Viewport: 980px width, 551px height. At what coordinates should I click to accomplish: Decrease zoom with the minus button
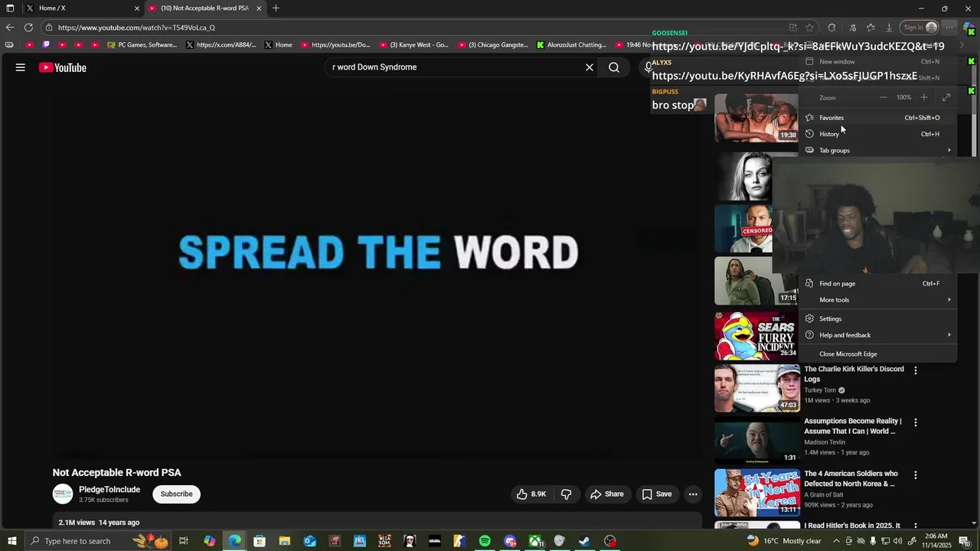(884, 97)
